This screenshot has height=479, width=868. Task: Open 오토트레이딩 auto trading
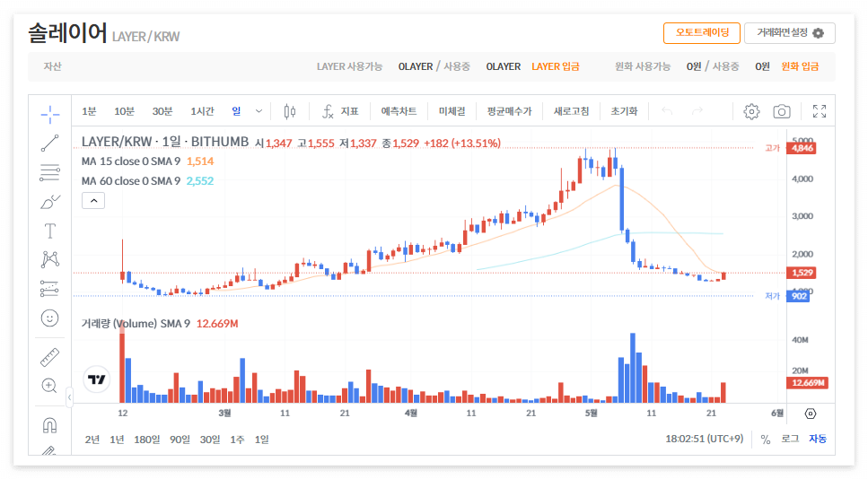point(702,33)
